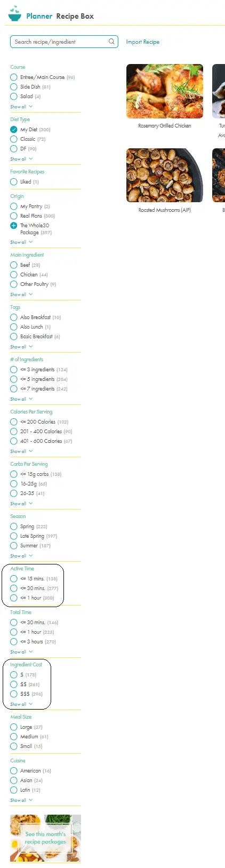Image resolution: width=225 pixels, height=868 pixels.
Task: Open the Roasted Mushrooms (AIP) photo
Action: point(165,176)
